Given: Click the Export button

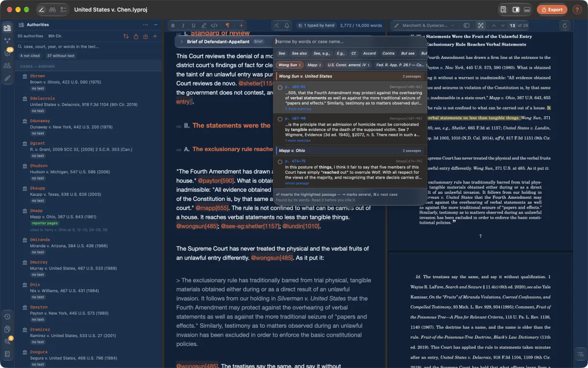Looking at the screenshot, I should [552, 9].
